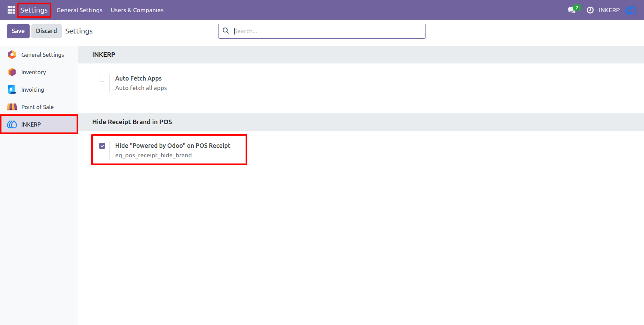Click the Invoicing dollar icon

point(12,90)
